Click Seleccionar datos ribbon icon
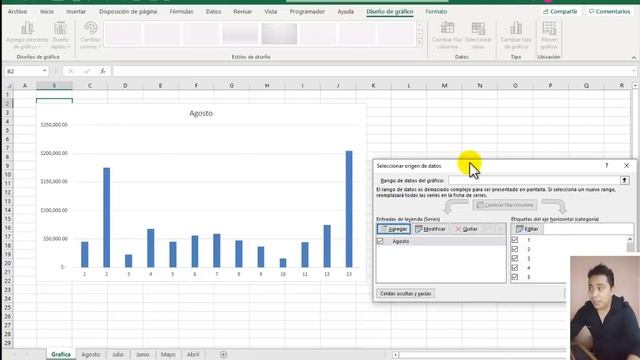Image resolution: width=640 pixels, height=360 pixels. click(x=478, y=36)
